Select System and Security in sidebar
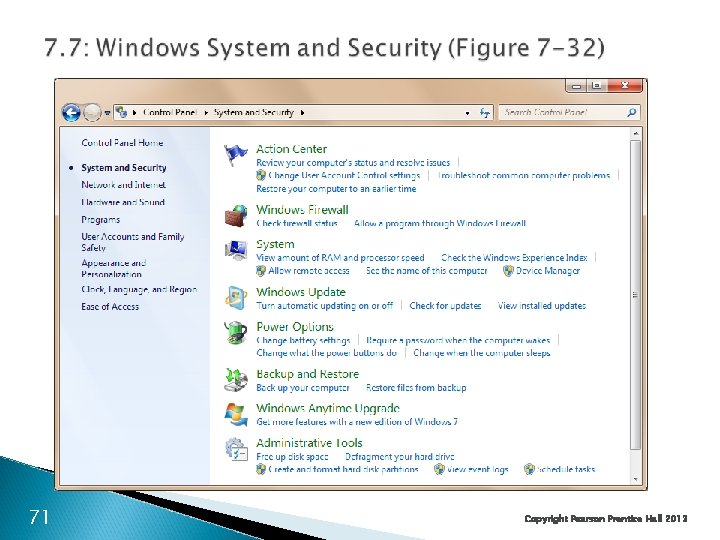This screenshot has width=720, height=540. click(x=124, y=168)
